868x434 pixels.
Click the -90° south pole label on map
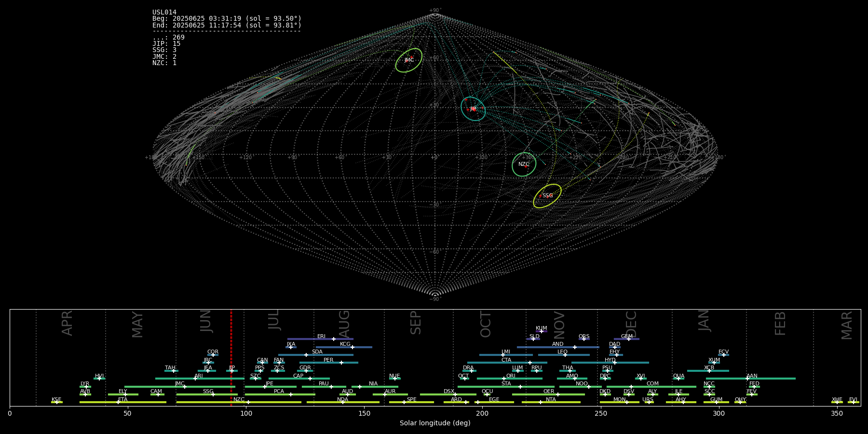[435, 299]
